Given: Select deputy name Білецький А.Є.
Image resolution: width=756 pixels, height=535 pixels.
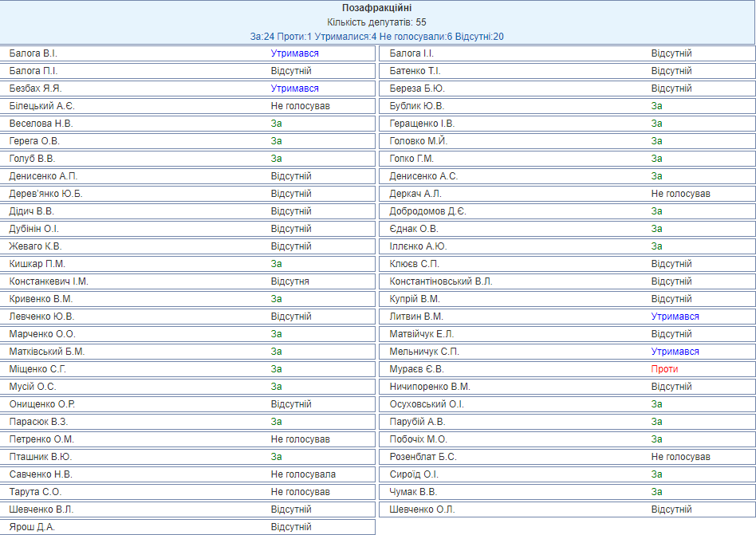Looking at the screenshot, I should (x=42, y=106).
